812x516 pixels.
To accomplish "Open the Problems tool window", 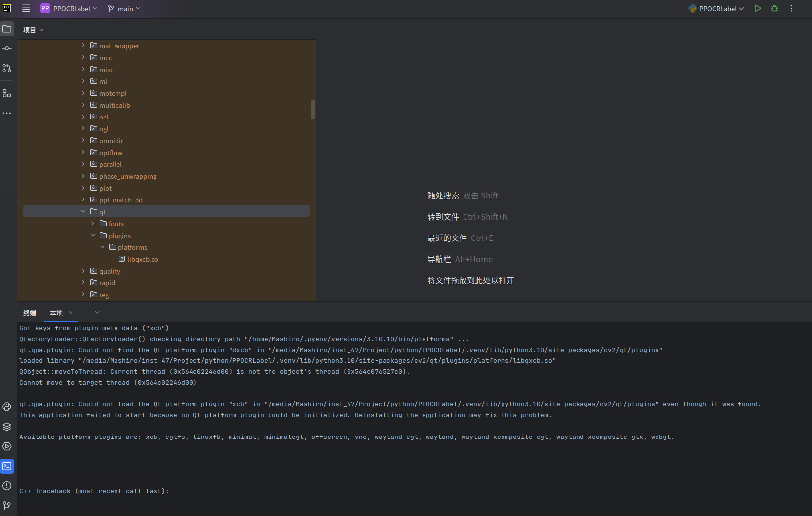I will coord(7,486).
